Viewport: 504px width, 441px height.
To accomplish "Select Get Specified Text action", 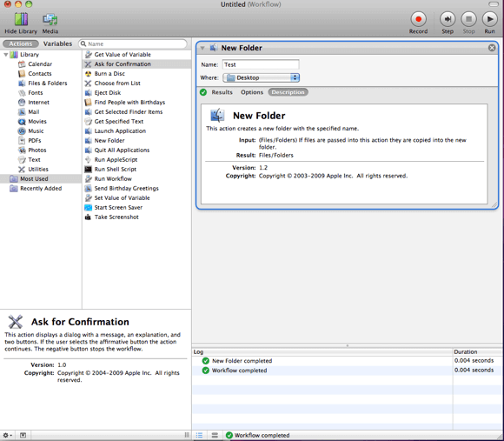I will tap(118, 121).
